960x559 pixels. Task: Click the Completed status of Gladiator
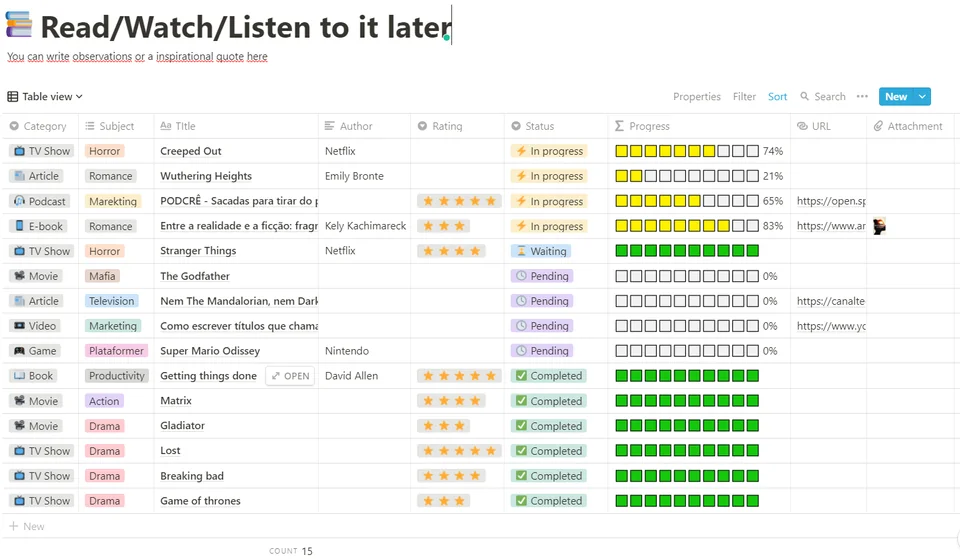click(549, 426)
